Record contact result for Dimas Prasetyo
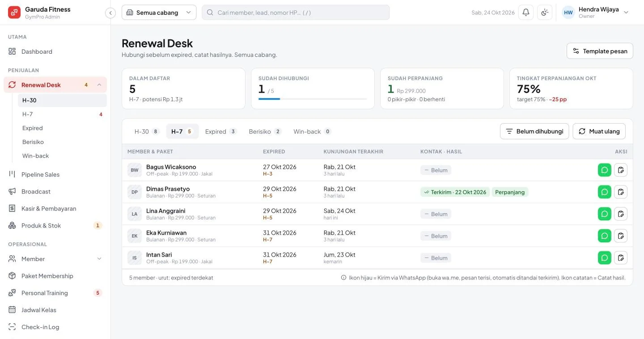Viewport: 644px width, 339px height. (x=621, y=192)
